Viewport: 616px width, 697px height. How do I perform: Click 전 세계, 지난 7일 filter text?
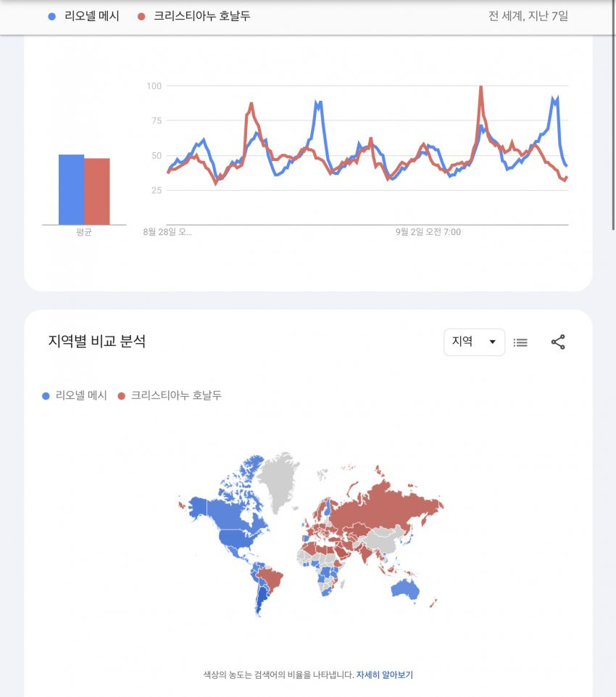tap(528, 16)
